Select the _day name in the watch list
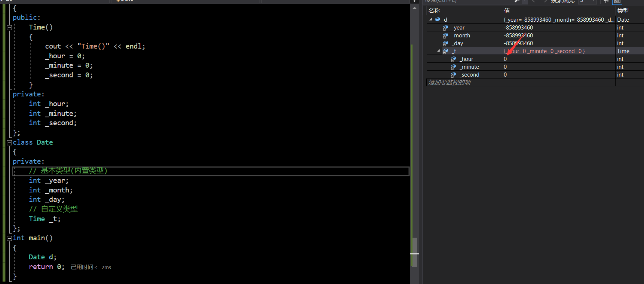This screenshot has height=284, width=644. (x=457, y=43)
